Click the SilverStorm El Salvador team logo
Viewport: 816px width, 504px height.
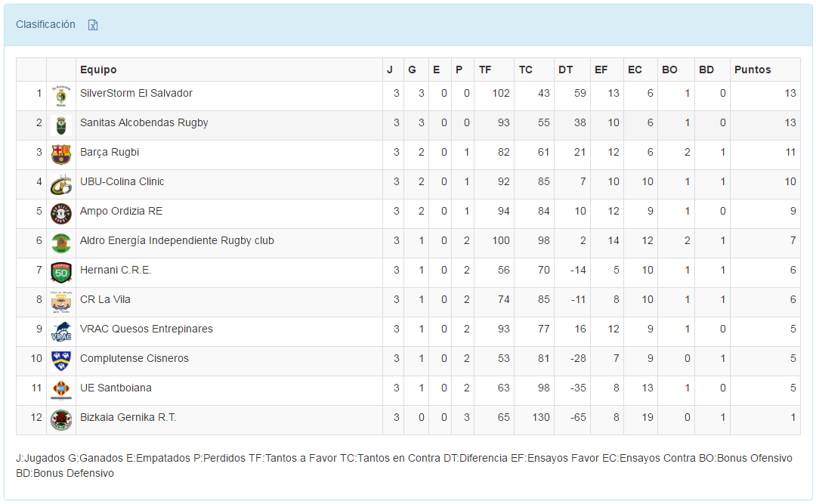click(60, 96)
